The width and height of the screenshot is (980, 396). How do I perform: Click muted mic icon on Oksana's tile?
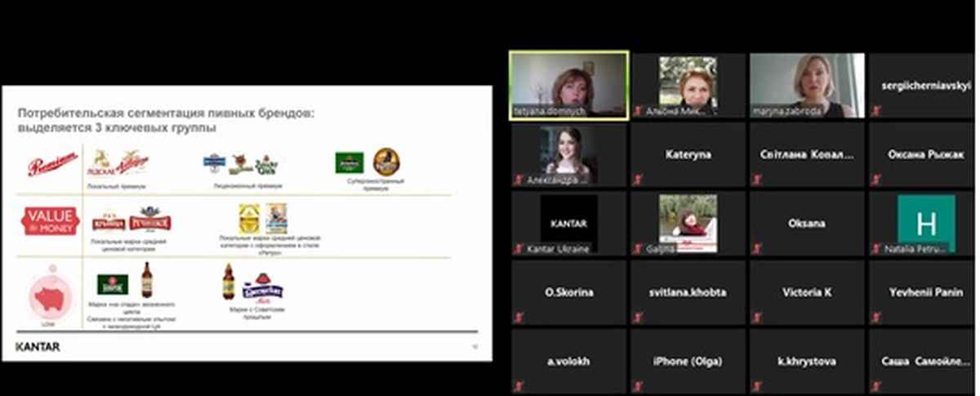[757, 248]
